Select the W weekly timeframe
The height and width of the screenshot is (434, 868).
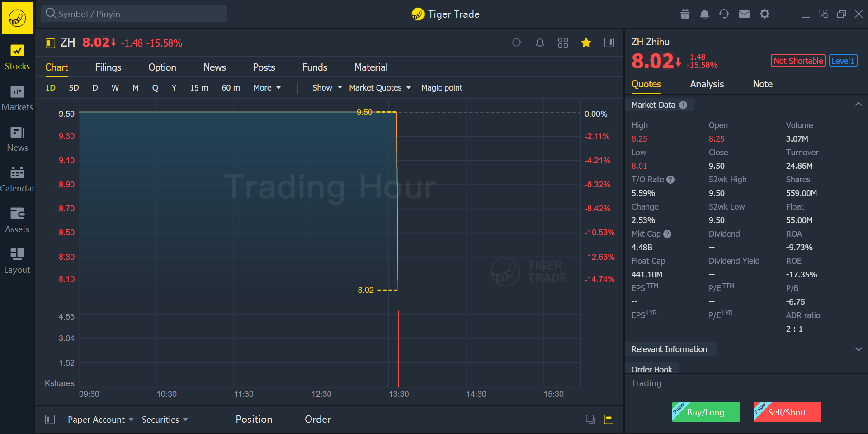[115, 88]
